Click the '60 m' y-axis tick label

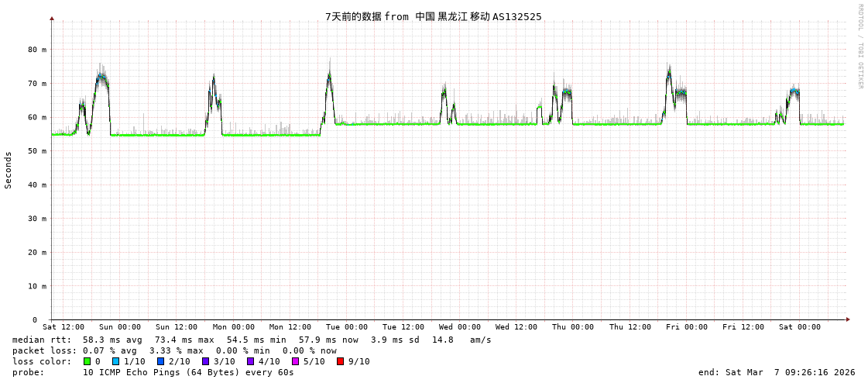[x=39, y=117]
